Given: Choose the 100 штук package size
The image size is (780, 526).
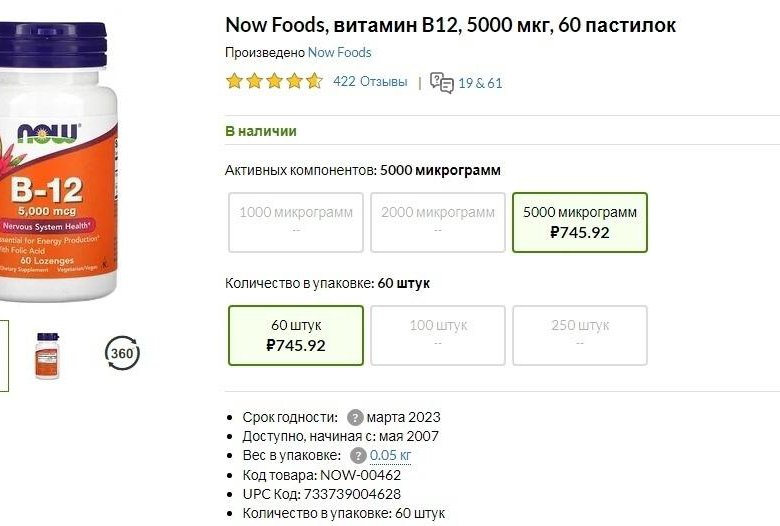Looking at the screenshot, I should (438, 335).
